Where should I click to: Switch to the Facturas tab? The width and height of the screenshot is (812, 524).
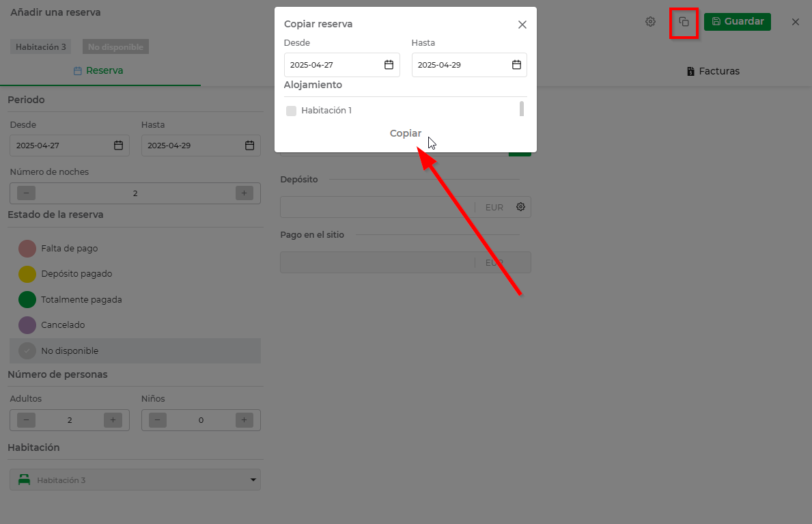[713, 71]
